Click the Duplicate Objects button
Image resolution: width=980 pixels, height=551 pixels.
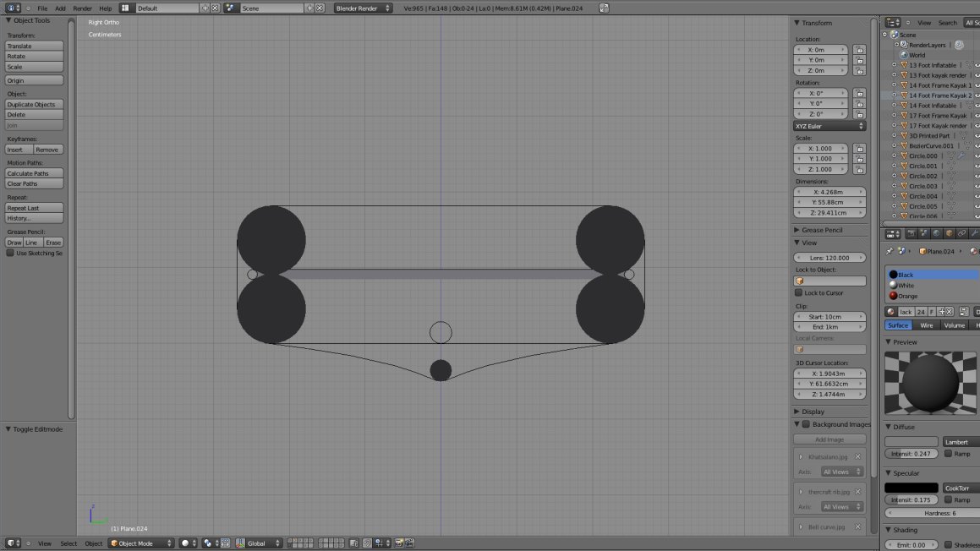[35, 105]
